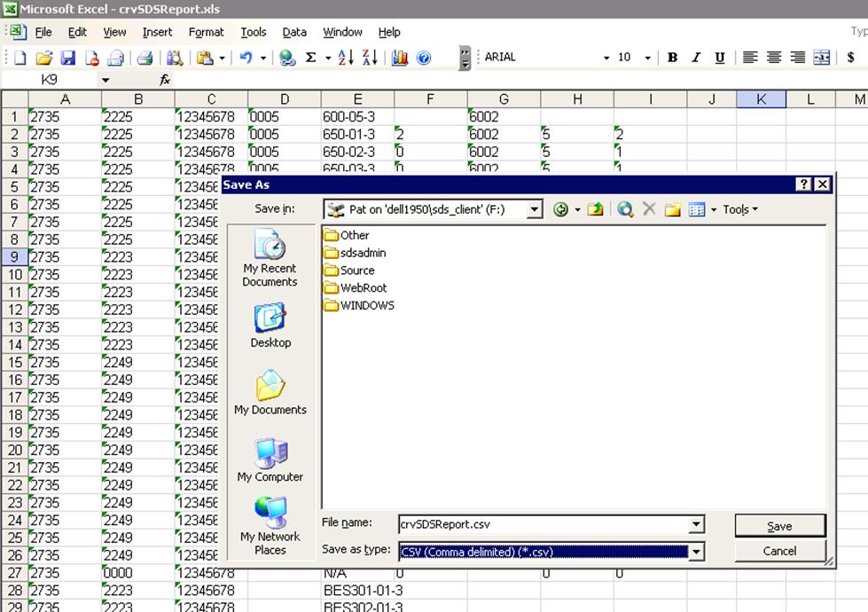Expand the 'Save in' location dropdown
868x612 pixels.
tap(536, 208)
